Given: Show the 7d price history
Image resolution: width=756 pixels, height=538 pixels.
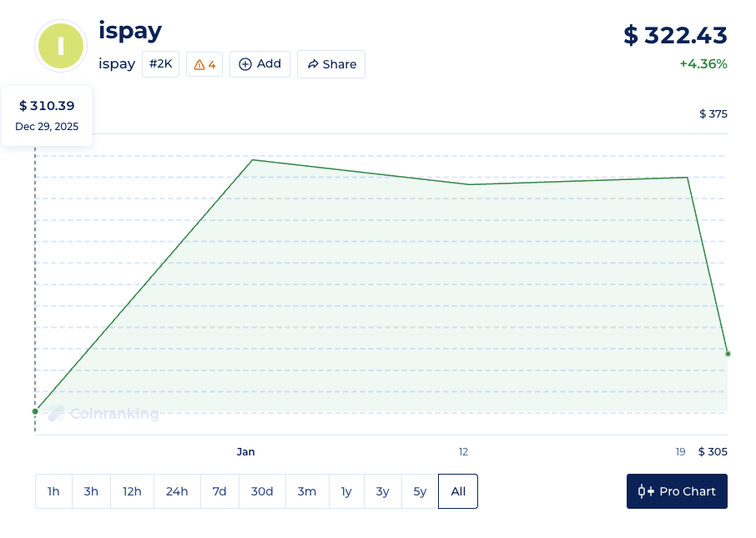Looking at the screenshot, I should click(x=219, y=491).
